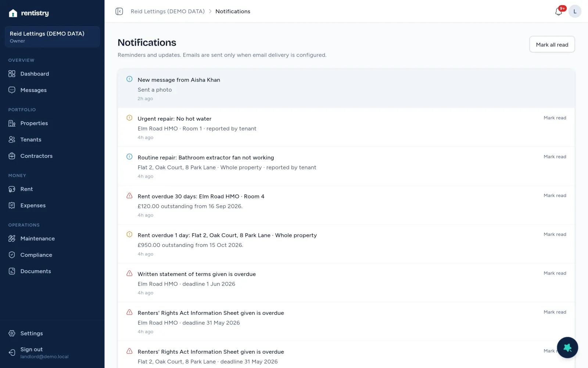Mark read the Routine repair extractor fan notification
The height and width of the screenshot is (368, 588).
click(x=555, y=157)
